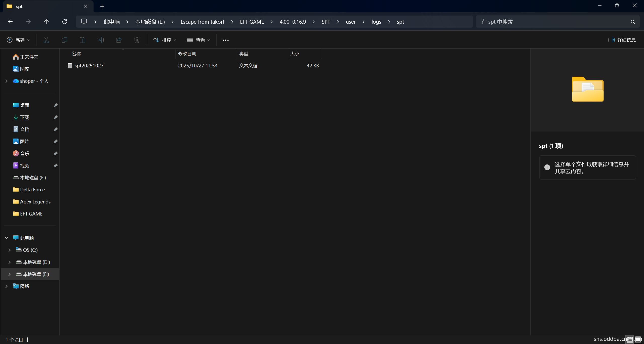The width and height of the screenshot is (644, 344).
Task: Open a new tab with plus button
Action: (x=102, y=6)
